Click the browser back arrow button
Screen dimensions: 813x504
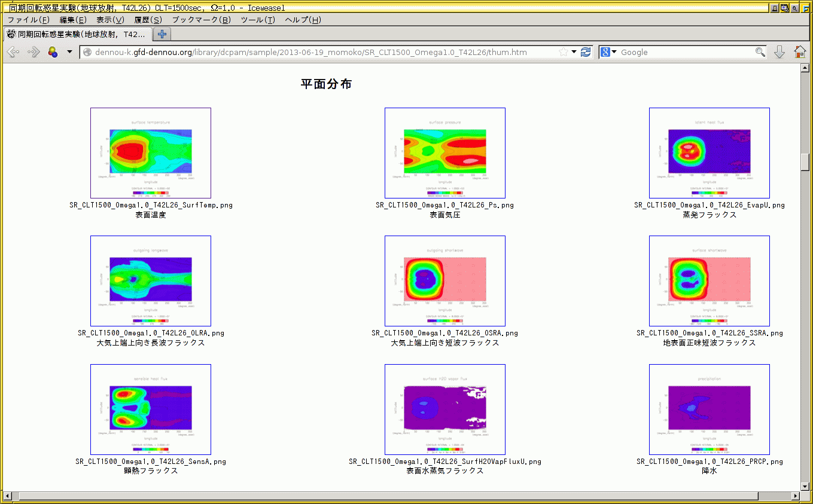click(13, 52)
